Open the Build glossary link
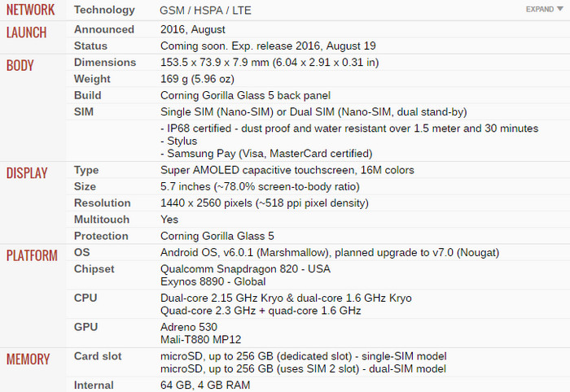Image resolution: width=570 pixels, height=392 pixels. (x=87, y=95)
